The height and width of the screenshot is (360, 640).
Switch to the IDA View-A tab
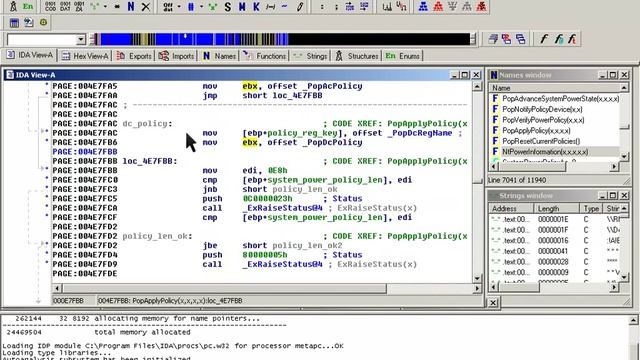click(30, 56)
